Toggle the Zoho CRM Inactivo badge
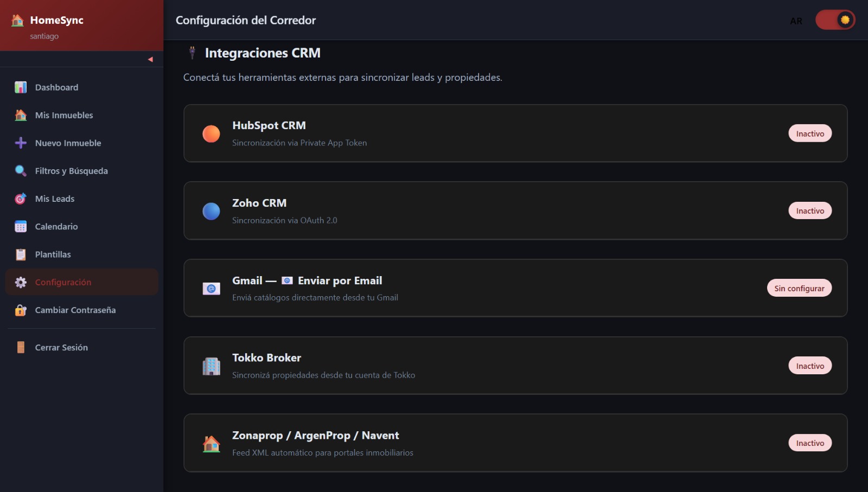This screenshot has width=868, height=492. coord(810,210)
